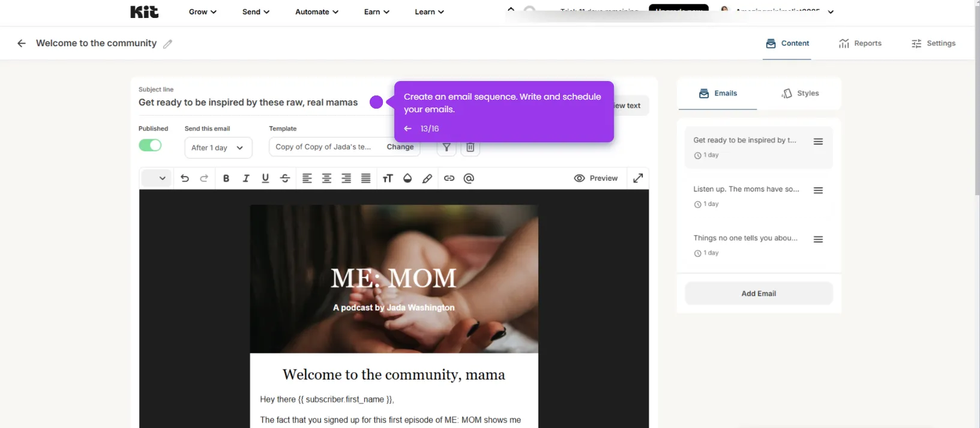The image size is (980, 428).
Task: Open handle menu for Get ready email
Action: coord(818,142)
